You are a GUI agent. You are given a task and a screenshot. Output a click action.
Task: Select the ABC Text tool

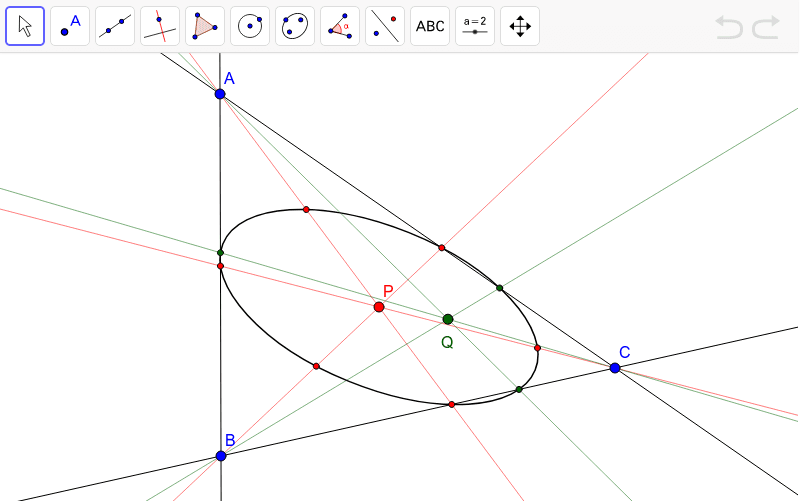tap(430, 26)
